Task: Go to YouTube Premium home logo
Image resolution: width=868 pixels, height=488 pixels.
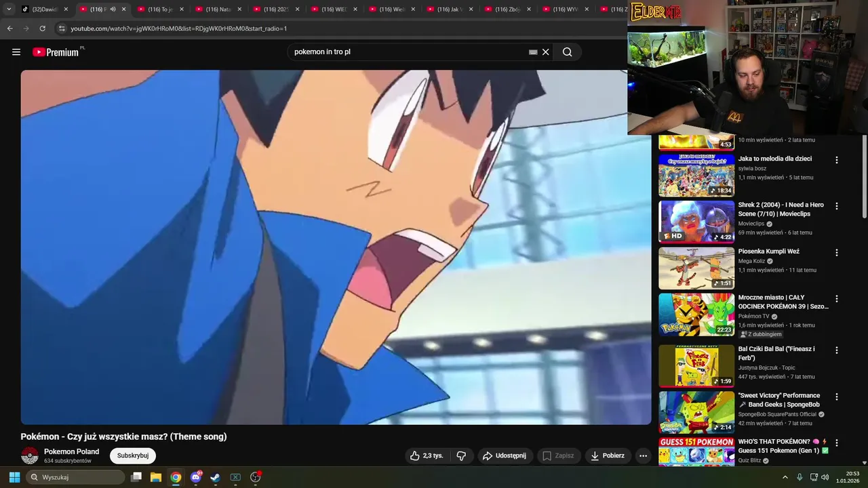Action: [x=56, y=52]
